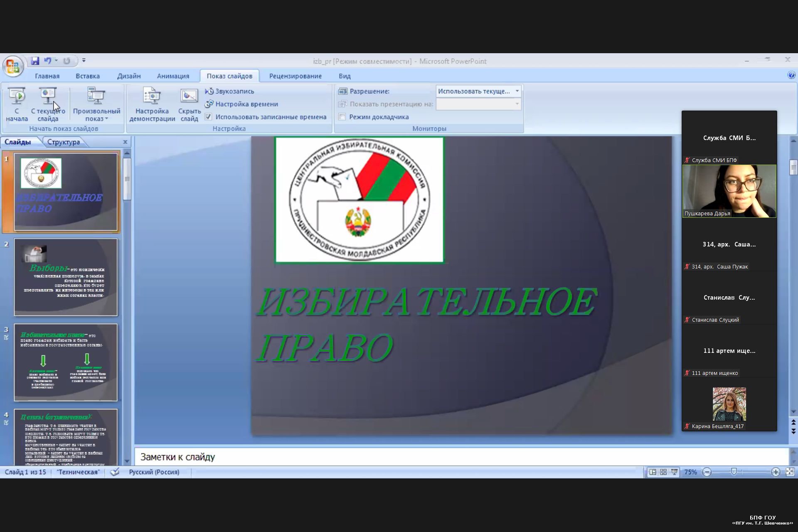Toggle Use recorded timings checkbox
This screenshot has width=798, height=532.
tap(208, 117)
